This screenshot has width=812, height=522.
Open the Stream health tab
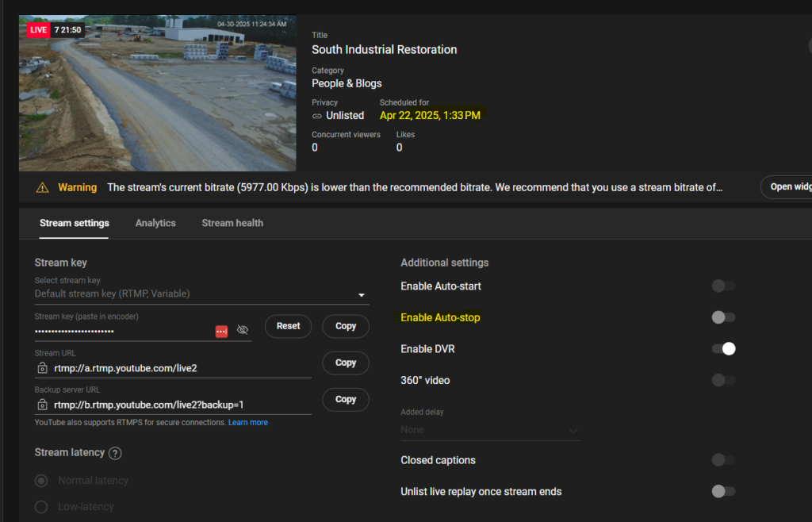(232, 223)
